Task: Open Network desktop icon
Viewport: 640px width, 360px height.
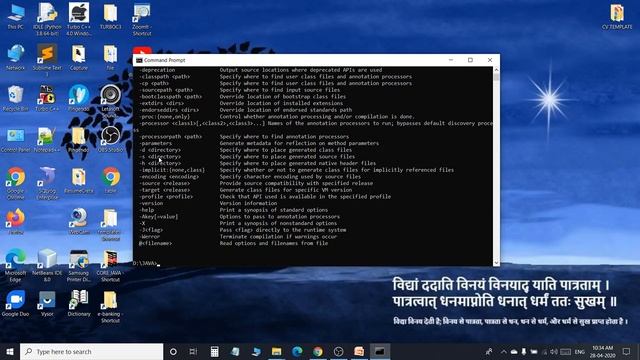Action: pyautogui.click(x=16, y=57)
